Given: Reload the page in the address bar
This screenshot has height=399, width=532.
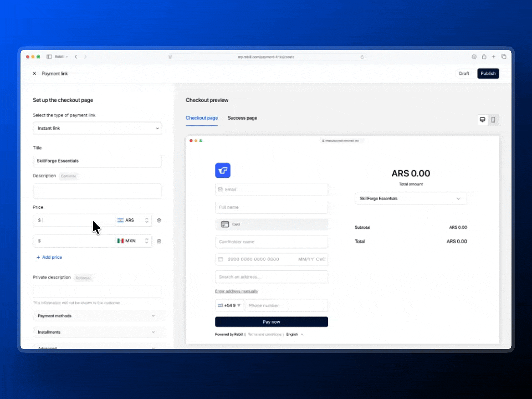Looking at the screenshot, I should [362, 57].
